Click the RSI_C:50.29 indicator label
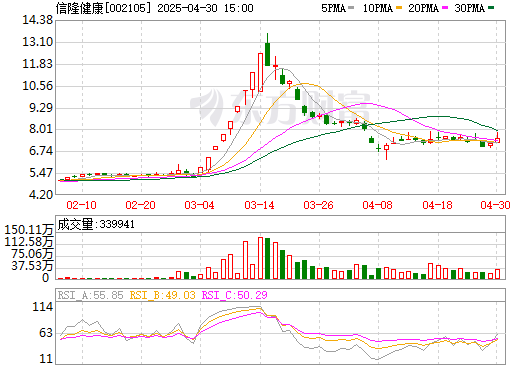This screenshot has width=520, height=365. coord(235,295)
